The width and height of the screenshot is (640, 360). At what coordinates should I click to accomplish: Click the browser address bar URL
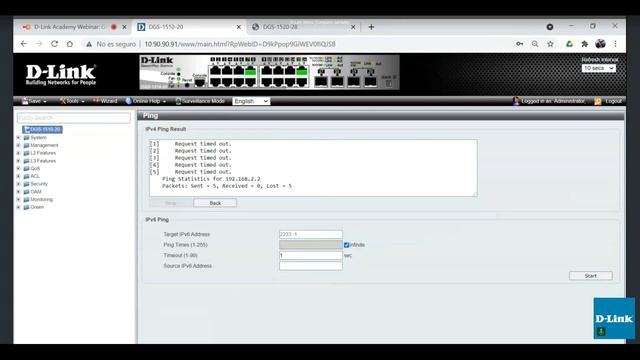(x=240, y=44)
